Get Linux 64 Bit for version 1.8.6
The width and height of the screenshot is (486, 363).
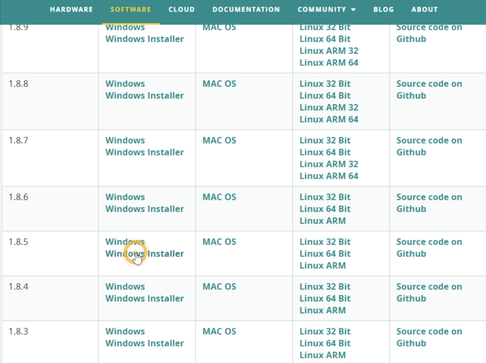[325, 209]
